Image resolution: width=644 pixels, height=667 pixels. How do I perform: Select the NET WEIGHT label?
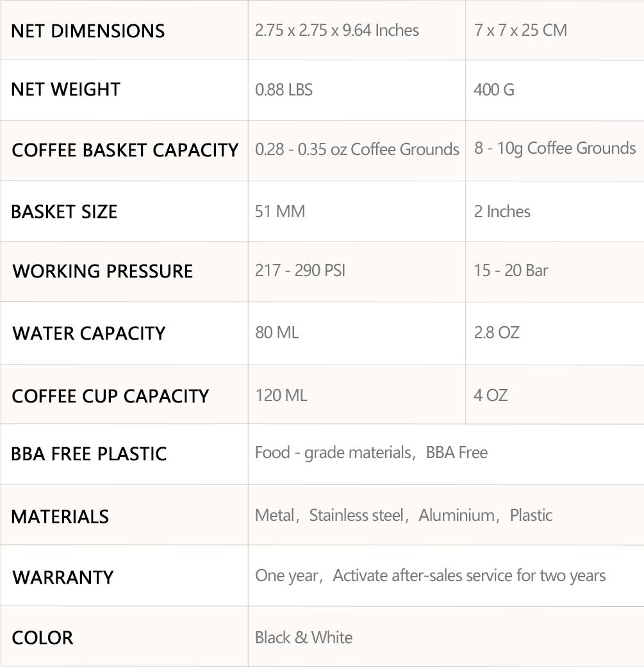pyautogui.click(x=65, y=89)
